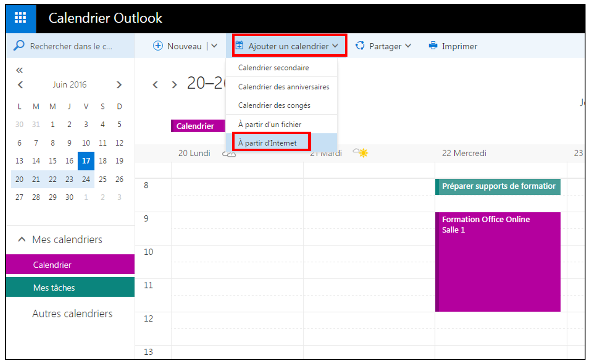Click the Partager sync icon

tap(360, 46)
